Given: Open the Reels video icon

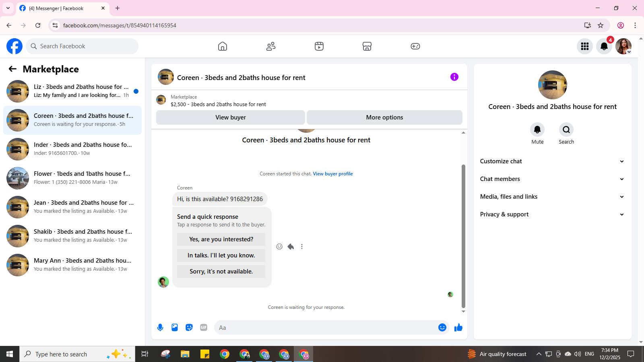Looking at the screenshot, I should pyautogui.click(x=319, y=46).
